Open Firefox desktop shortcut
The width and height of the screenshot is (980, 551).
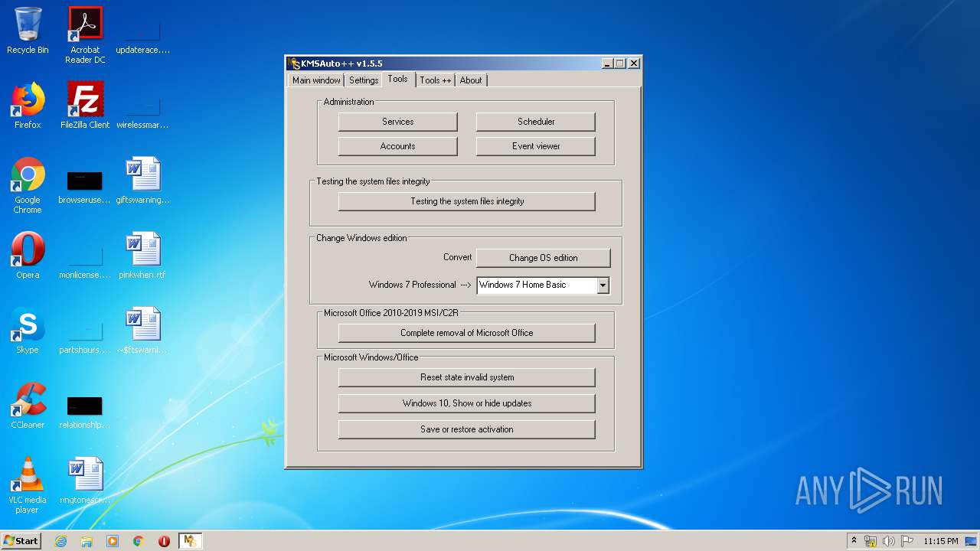(x=28, y=106)
